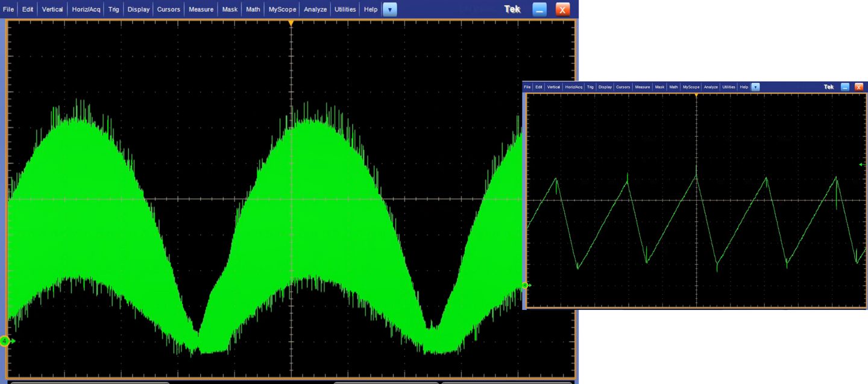Open MyScope menu in large scope window

coord(282,9)
